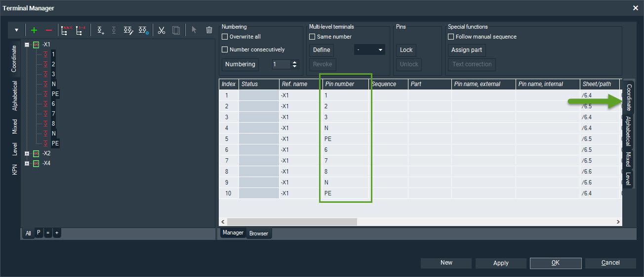644x277 pixels.
Task: Click the red terminal icon beside tree item 7
Action: (45, 114)
